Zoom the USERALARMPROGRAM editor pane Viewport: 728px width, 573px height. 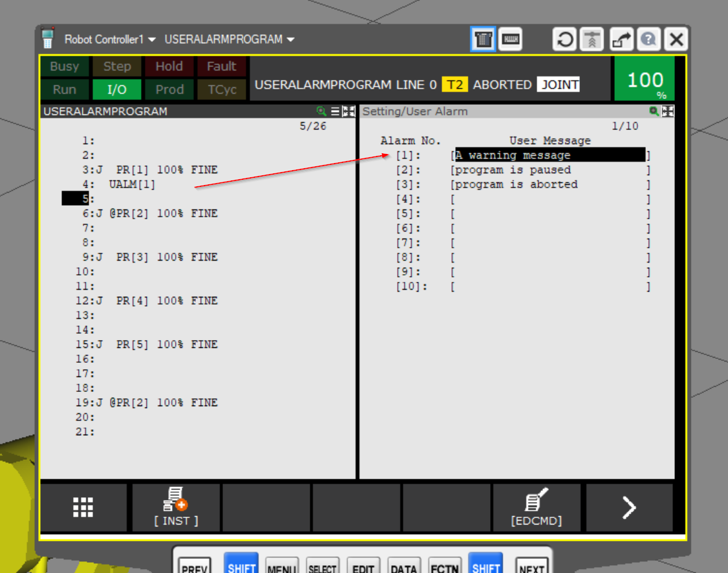coord(321,111)
